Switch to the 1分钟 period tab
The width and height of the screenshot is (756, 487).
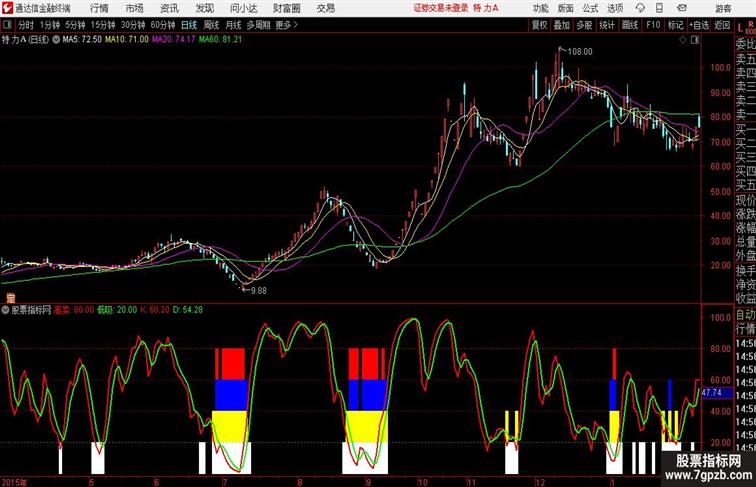point(50,25)
